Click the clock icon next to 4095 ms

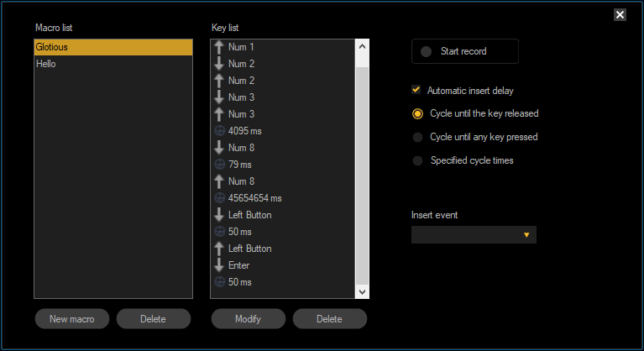[x=219, y=131]
